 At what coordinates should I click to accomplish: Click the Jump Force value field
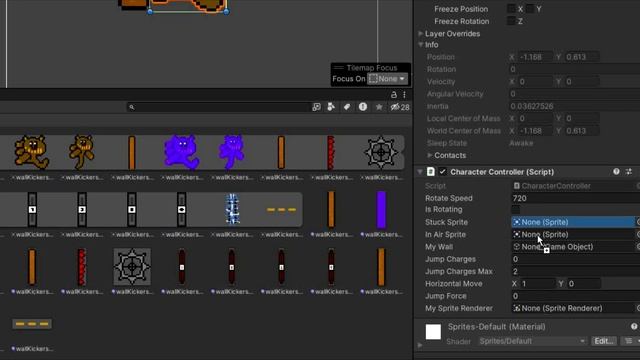[x=576, y=296]
